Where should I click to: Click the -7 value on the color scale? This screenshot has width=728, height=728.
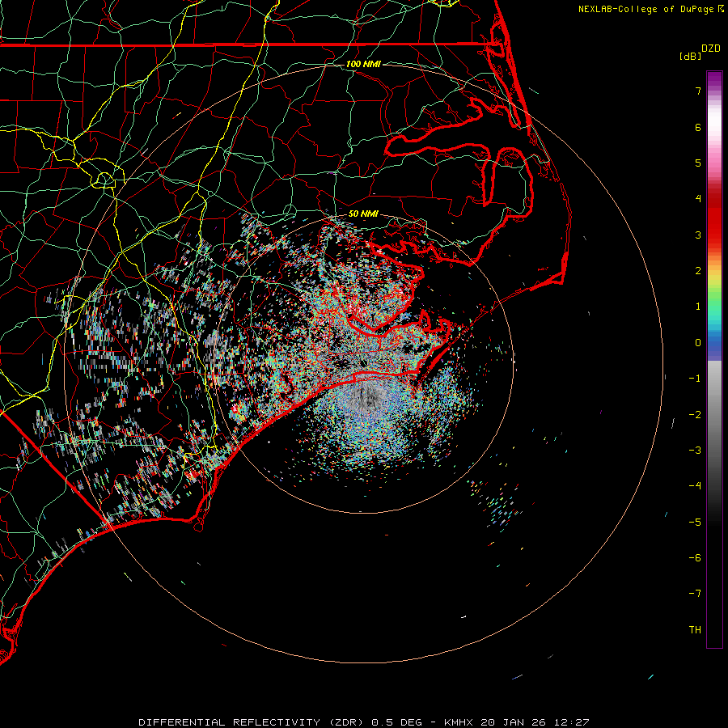[x=695, y=594]
